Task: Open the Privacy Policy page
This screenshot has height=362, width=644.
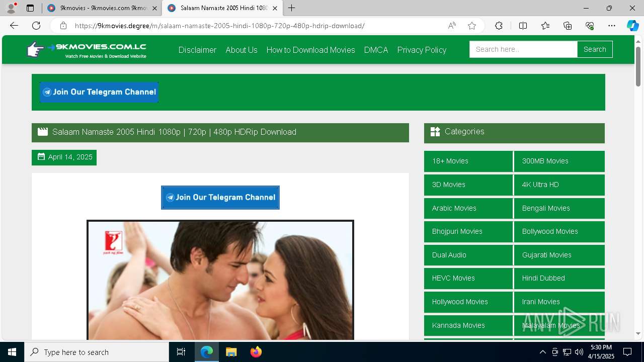Action: tap(422, 50)
